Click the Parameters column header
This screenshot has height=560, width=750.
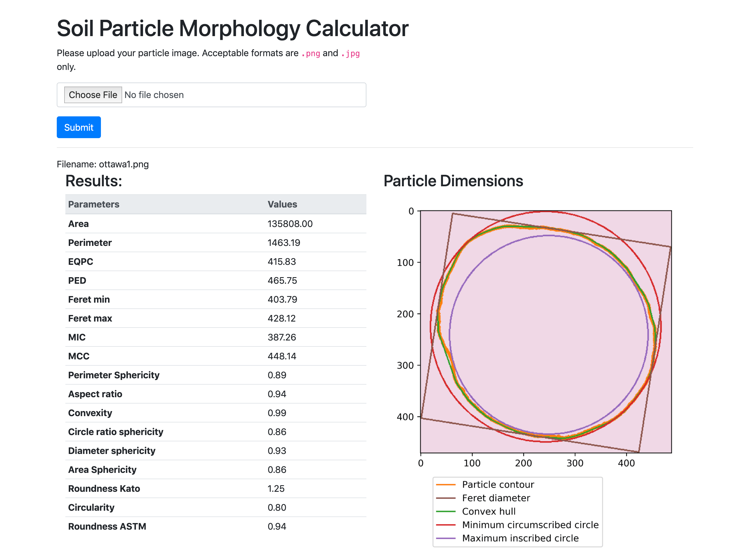point(93,204)
